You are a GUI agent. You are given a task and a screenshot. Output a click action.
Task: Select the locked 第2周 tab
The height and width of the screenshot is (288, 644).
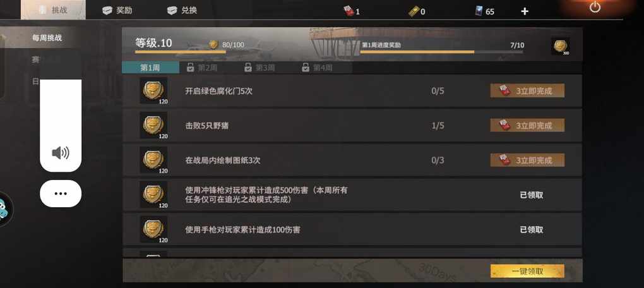point(202,68)
